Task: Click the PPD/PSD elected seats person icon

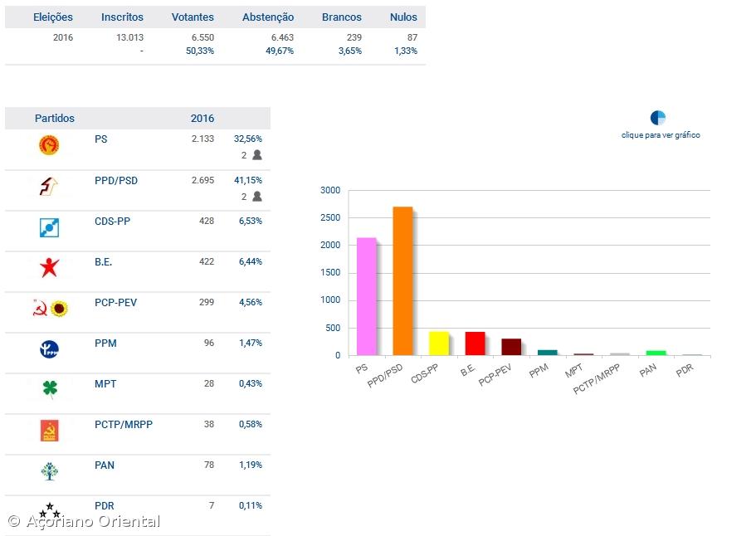Action: coord(257,197)
